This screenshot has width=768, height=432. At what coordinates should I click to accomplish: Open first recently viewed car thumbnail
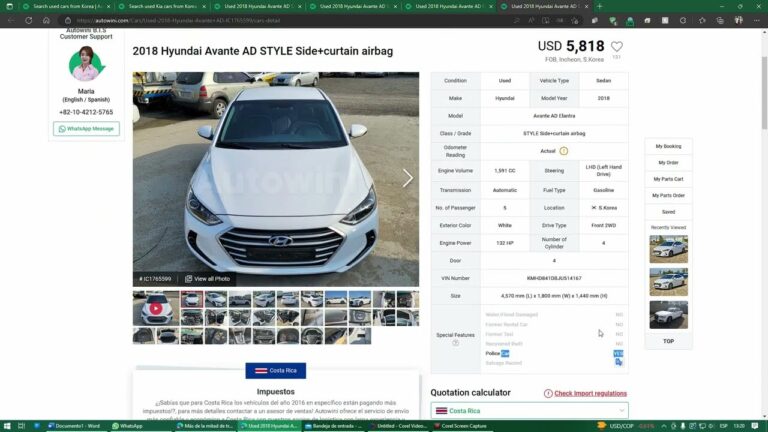[669, 249]
